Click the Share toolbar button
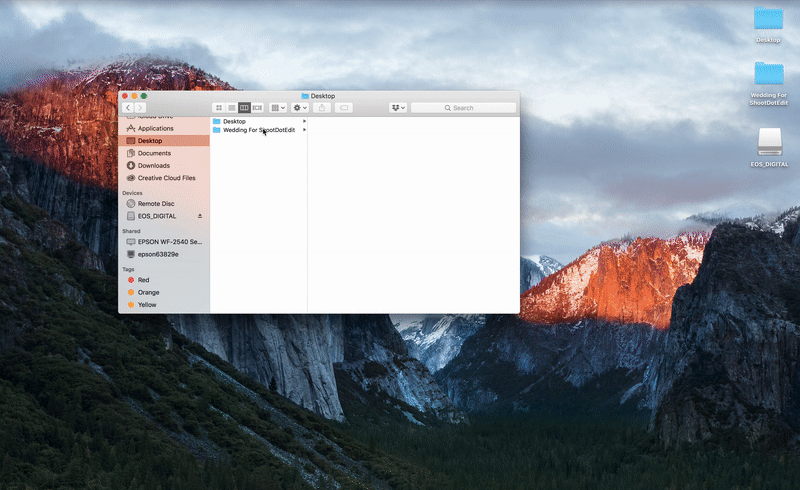The image size is (800, 490). (x=323, y=107)
